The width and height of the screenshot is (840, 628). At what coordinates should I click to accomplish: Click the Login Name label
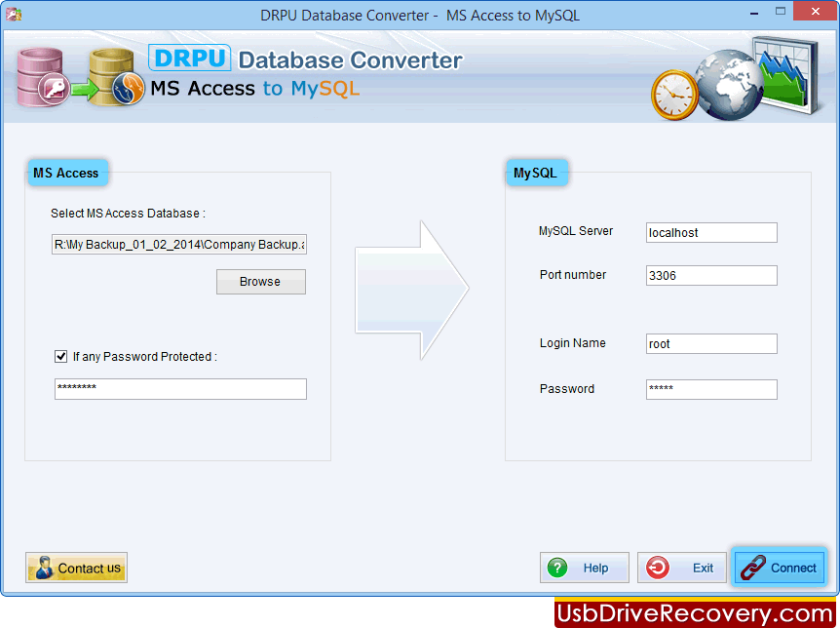point(573,343)
